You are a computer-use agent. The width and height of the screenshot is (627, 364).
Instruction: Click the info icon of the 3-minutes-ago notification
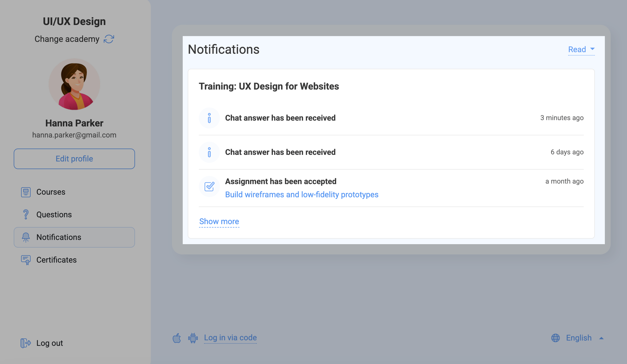(x=209, y=118)
